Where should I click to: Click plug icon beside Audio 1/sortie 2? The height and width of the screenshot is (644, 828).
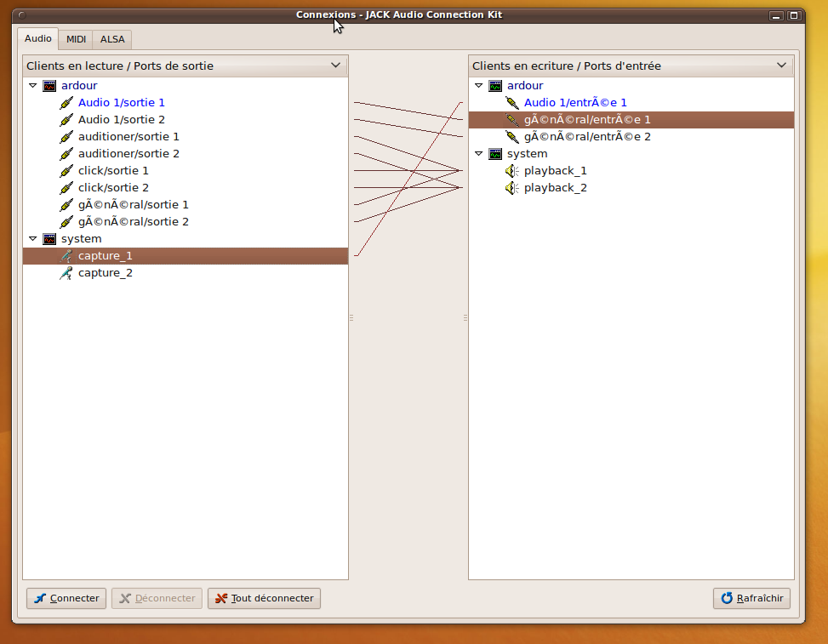pos(66,120)
